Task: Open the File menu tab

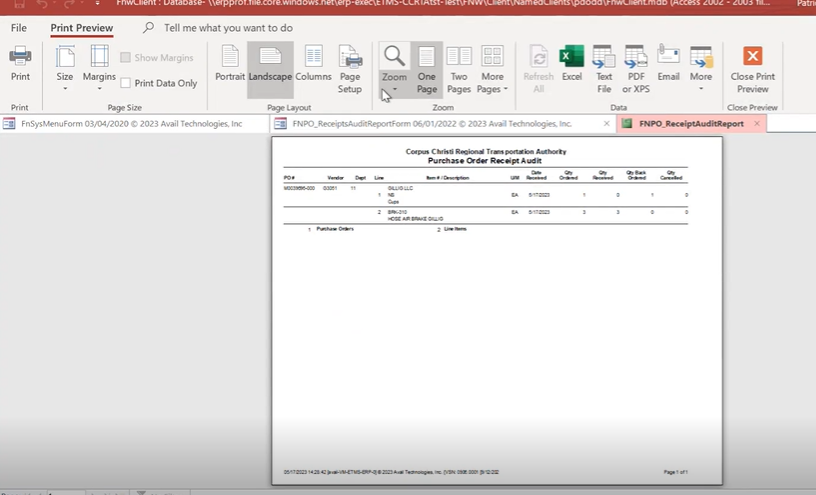Action: (x=19, y=28)
